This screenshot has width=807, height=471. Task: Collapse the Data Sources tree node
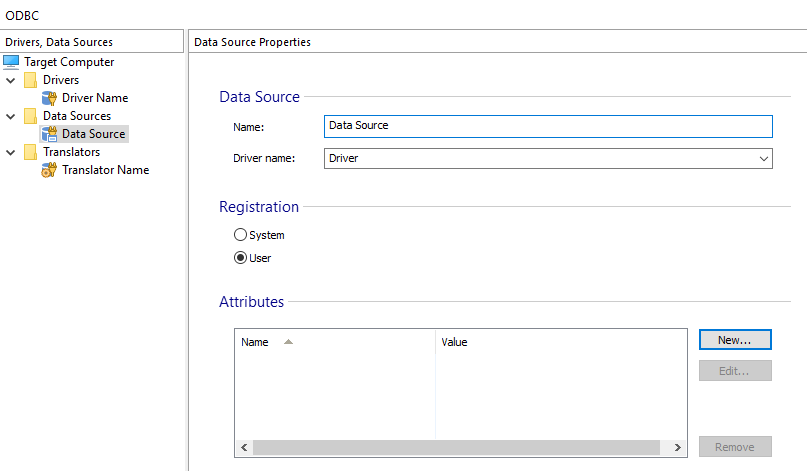[x=10, y=116]
